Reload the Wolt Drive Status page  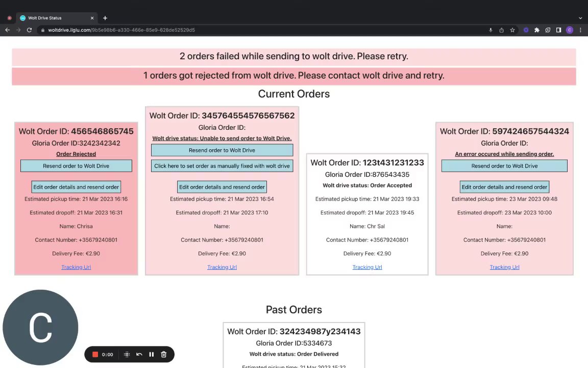tap(29, 30)
